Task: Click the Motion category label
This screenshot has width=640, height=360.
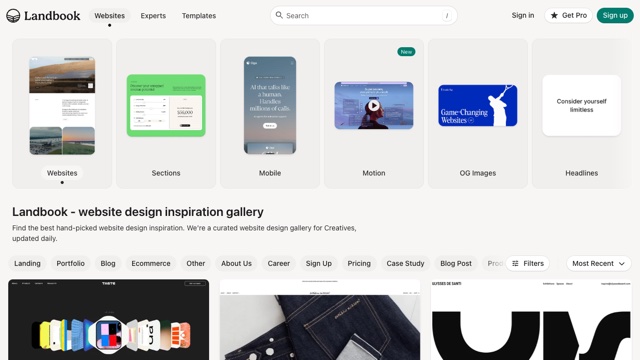Action: (x=374, y=173)
